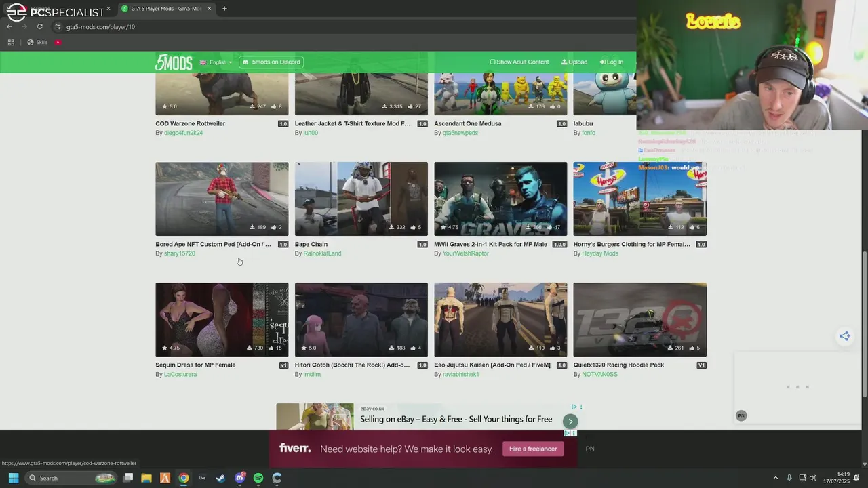The image size is (868, 488).
Task: Click the eBay ad next arrow
Action: click(570, 421)
